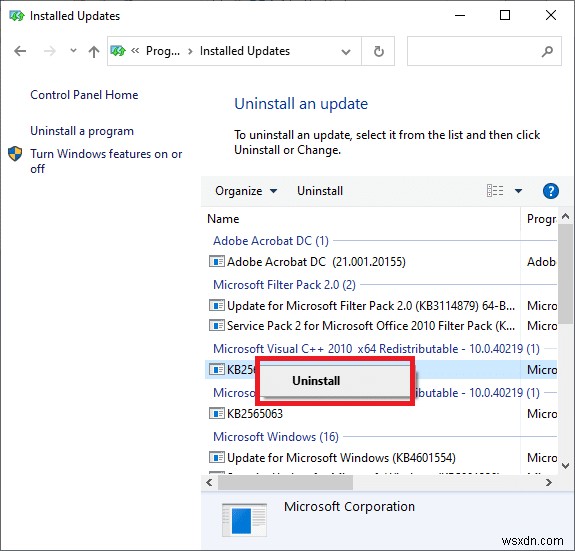Viewport: 575px width, 551px height.
Task: Refresh the Installed Updates list
Action: [x=378, y=51]
